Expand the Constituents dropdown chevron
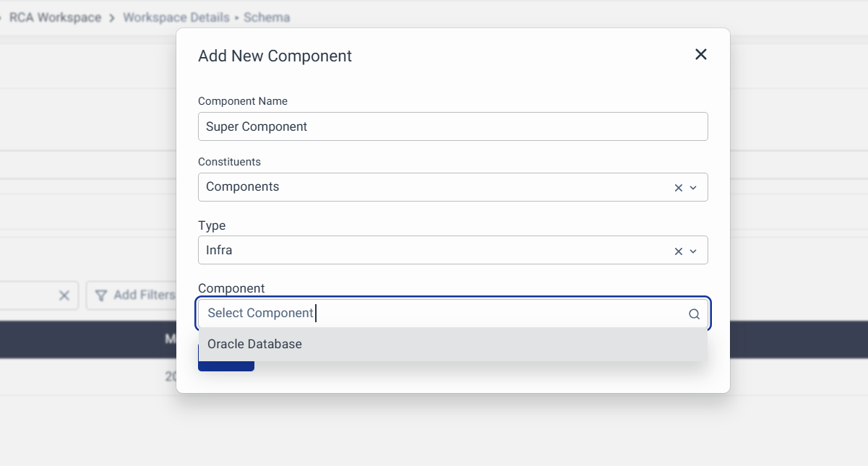 tap(693, 188)
